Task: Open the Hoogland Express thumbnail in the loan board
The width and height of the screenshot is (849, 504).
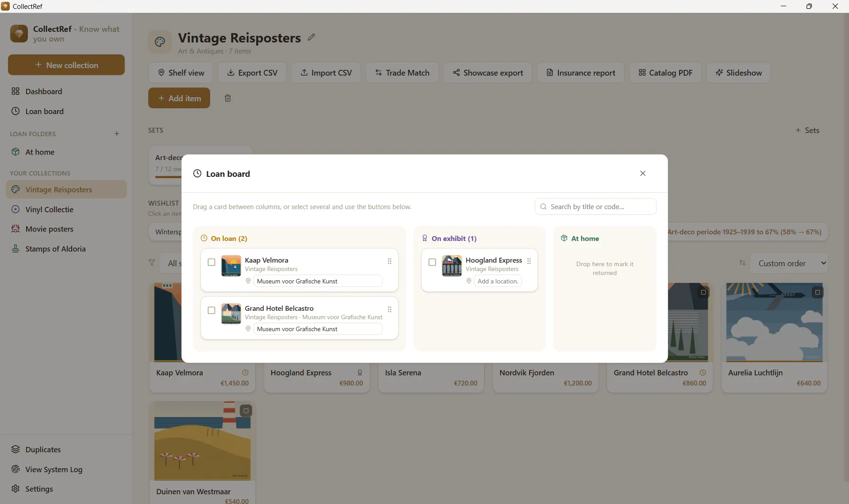Action: pyautogui.click(x=452, y=266)
